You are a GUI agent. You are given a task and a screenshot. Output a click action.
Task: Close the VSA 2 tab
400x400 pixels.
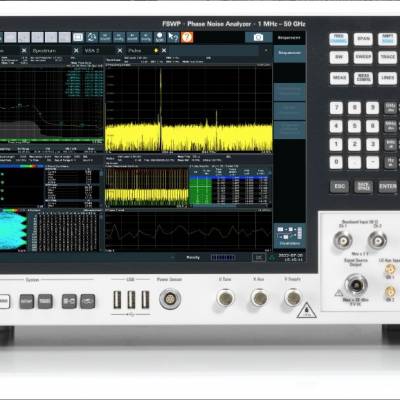(120, 51)
